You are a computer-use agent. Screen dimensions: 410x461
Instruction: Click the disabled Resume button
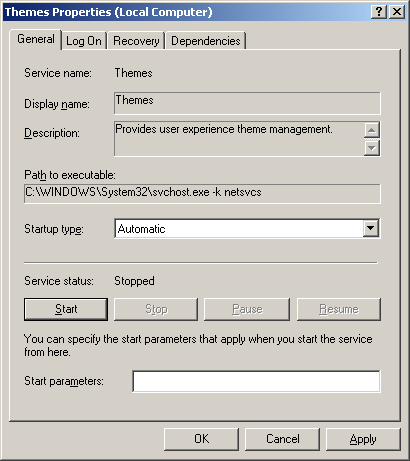[339, 309]
